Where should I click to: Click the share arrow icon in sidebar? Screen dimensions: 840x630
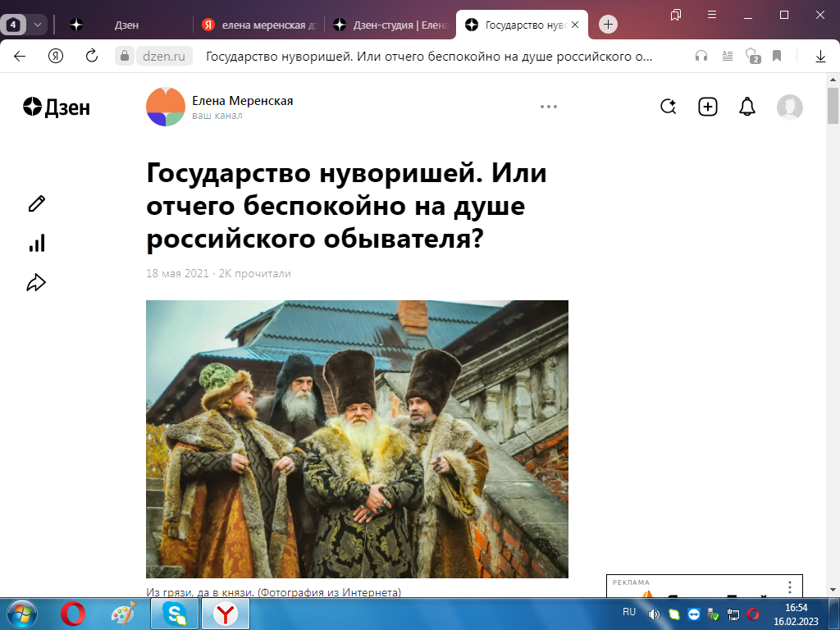(36, 282)
